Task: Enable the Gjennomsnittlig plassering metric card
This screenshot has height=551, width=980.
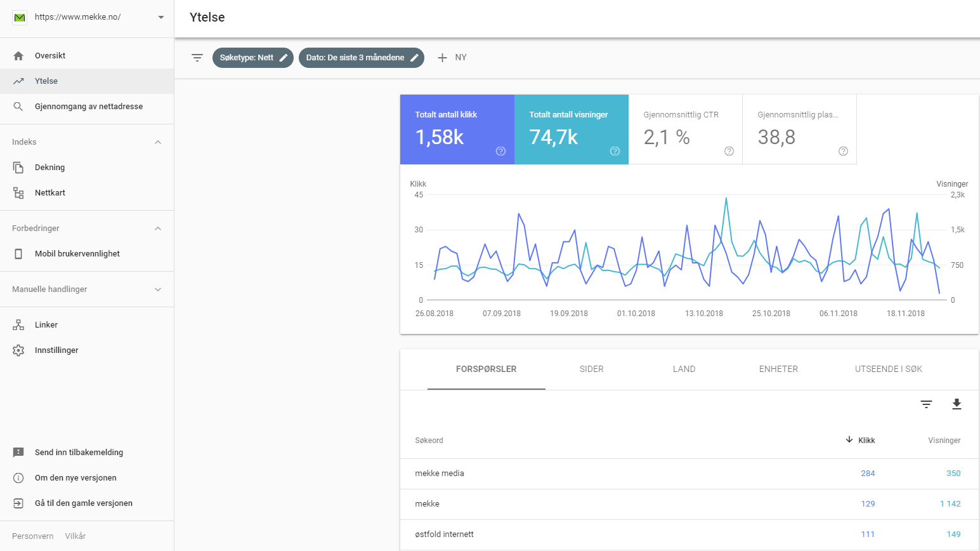Action: pyautogui.click(x=800, y=129)
